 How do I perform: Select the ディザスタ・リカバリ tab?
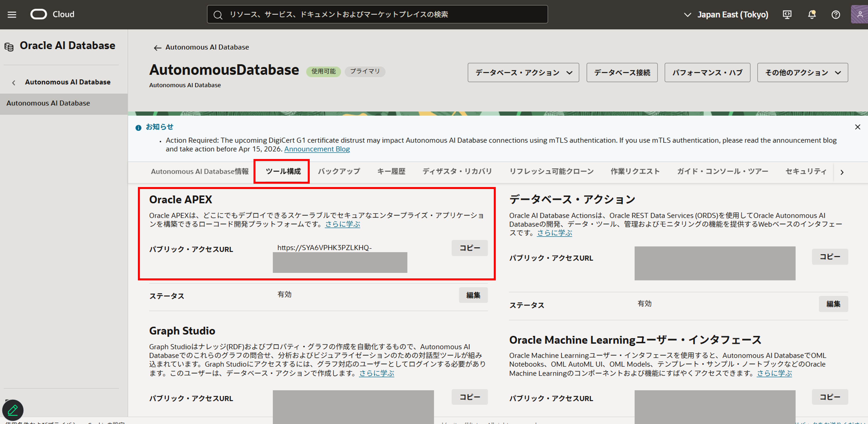[x=457, y=171]
